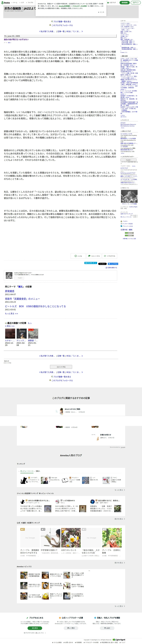Share via the Facebook シェアする button

tap(113, 264)
